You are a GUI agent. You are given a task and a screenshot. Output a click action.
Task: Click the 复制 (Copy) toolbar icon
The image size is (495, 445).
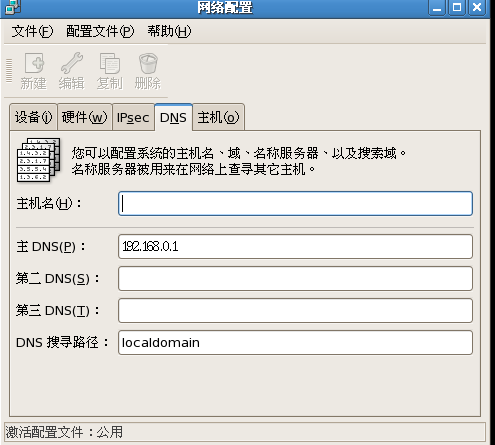tap(110, 63)
